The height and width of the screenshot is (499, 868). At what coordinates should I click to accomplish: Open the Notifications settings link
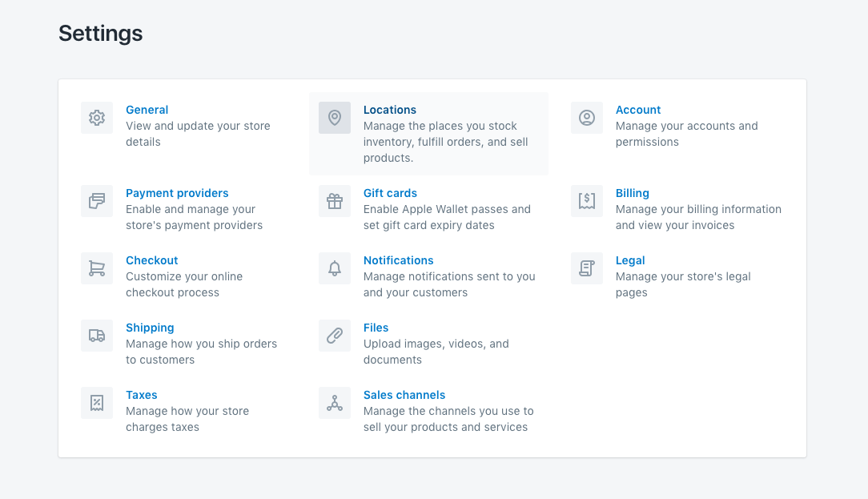(x=399, y=260)
